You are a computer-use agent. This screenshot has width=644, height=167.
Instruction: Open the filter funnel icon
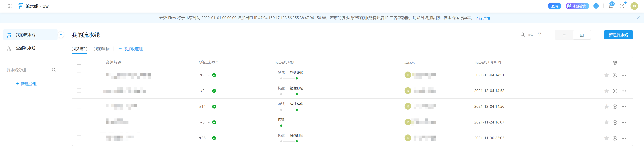click(x=540, y=35)
